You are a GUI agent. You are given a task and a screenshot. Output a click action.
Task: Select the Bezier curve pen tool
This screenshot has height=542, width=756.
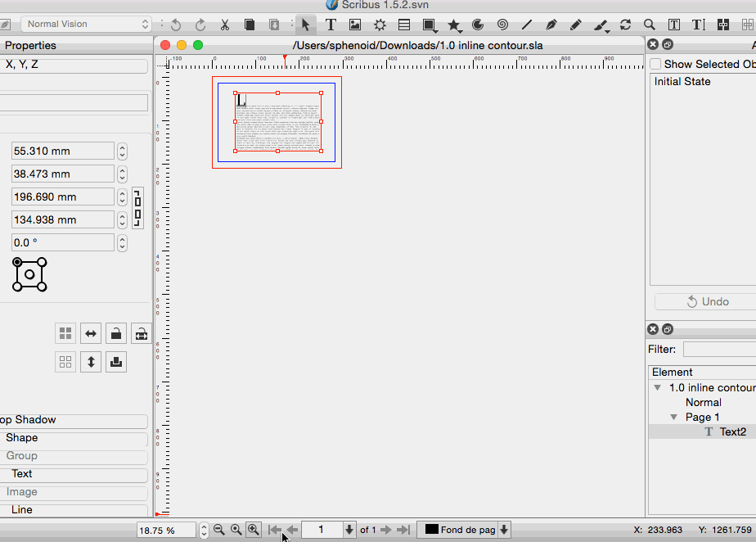(x=551, y=25)
